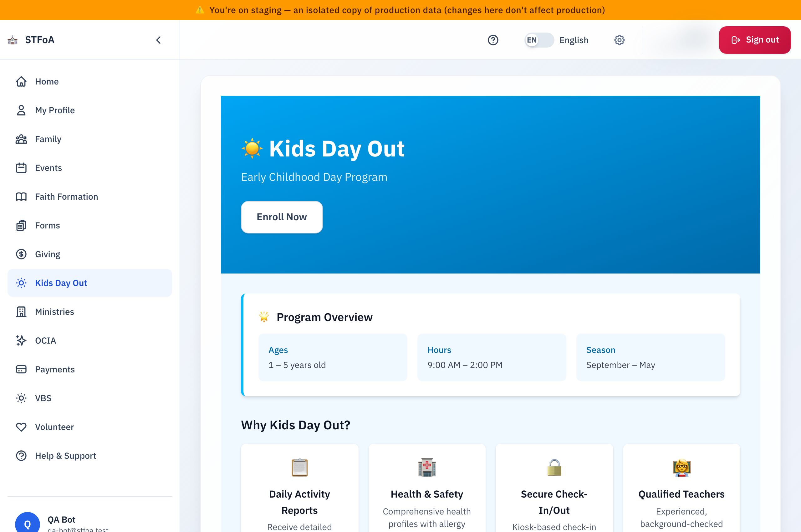The image size is (801, 532).
Task: Click the Volunteer heart icon
Action: pos(21,427)
